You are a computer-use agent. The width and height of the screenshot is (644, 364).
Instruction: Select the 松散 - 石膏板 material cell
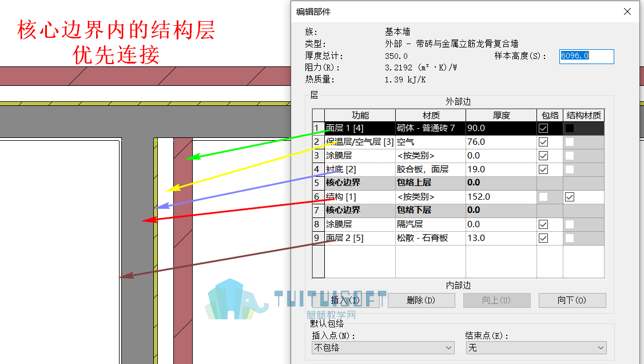pyautogui.click(x=431, y=238)
